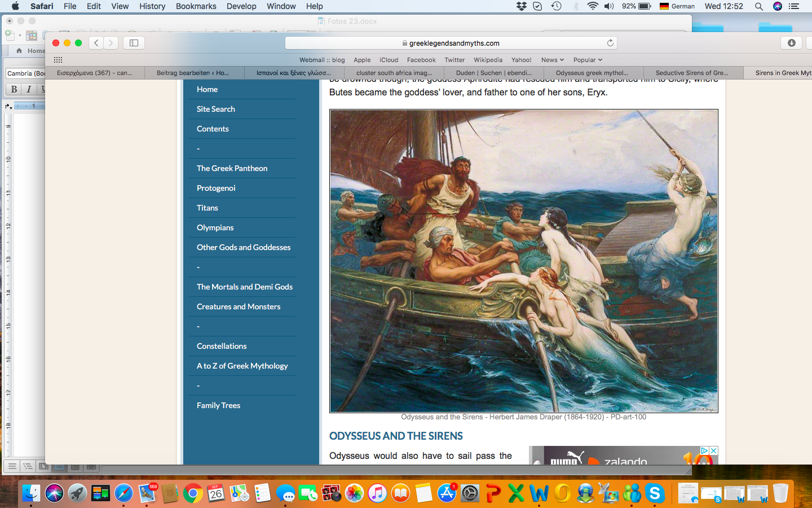812x508 pixels.
Task: Open the Safari application menu
Action: click(x=42, y=6)
